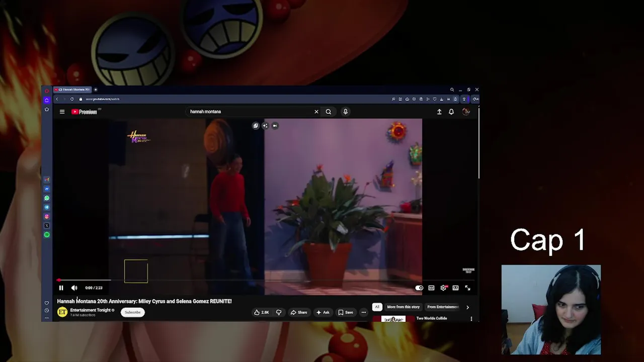Pause the video playback
This screenshot has height=362, width=644.
(x=61, y=288)
